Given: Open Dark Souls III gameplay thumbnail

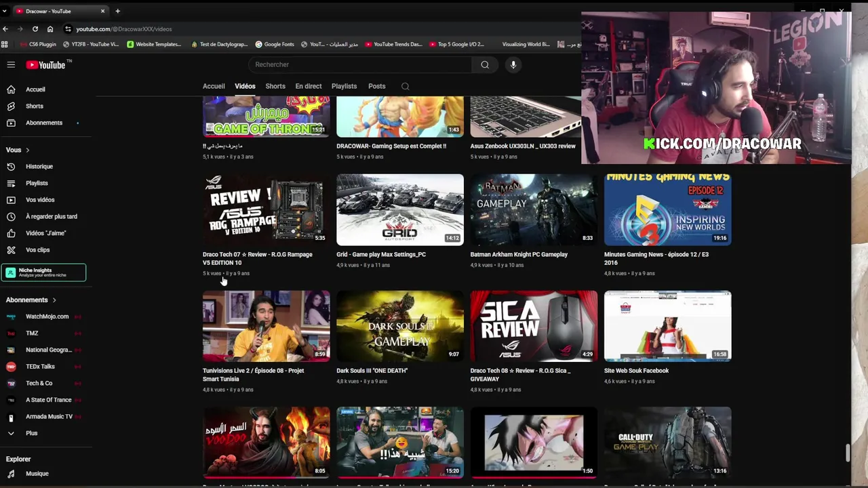Looking at the screenshot, I should [x=400, y=326].
